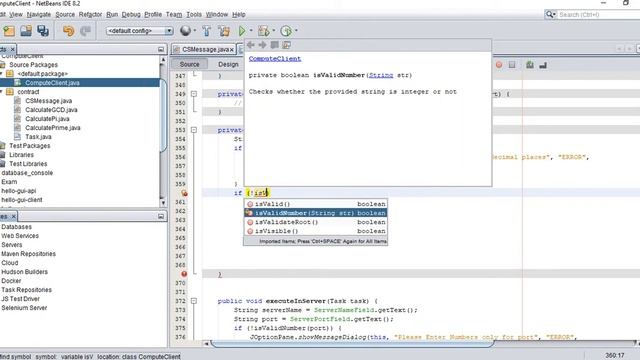Screen dimensions: 640x360
Task: Click the Save All toolbar icon
Action: pos(43,31)
